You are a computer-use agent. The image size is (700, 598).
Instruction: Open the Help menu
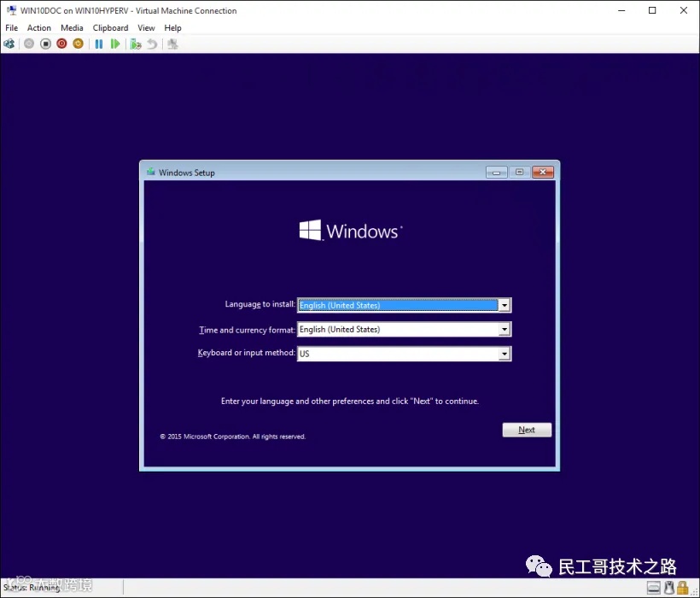click(172, 27)
